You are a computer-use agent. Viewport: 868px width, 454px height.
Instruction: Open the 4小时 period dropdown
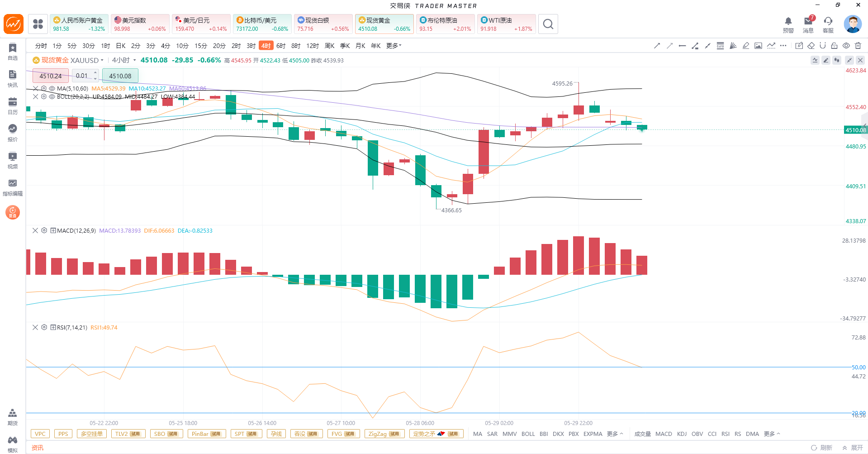(123, 60)
